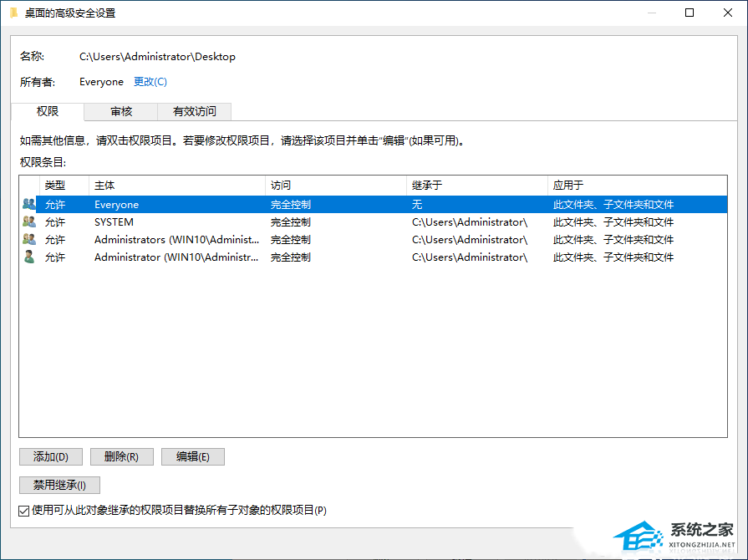Click the applies-to text in the Administrator row
The image size is (748, 560).
(613, 257)
